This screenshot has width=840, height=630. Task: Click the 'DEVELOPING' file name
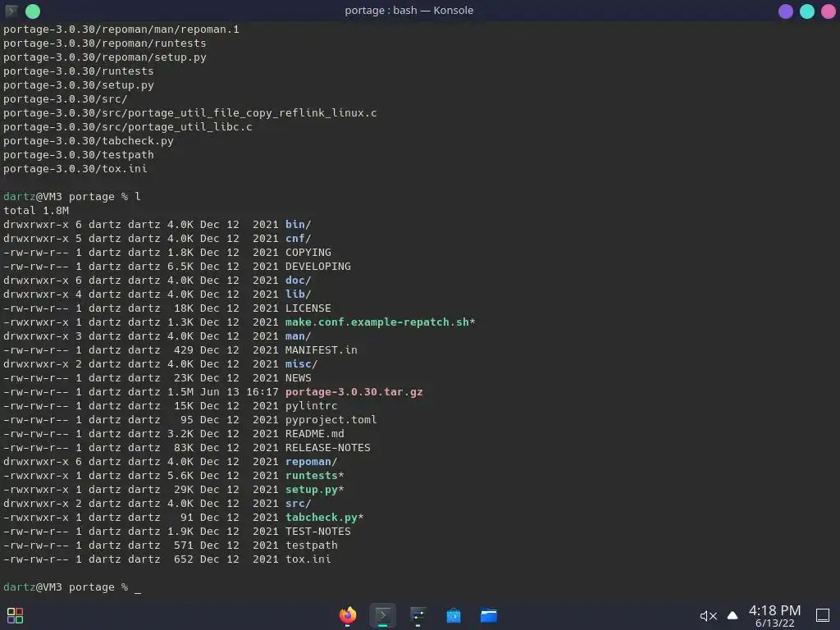[x=317, y=267]
